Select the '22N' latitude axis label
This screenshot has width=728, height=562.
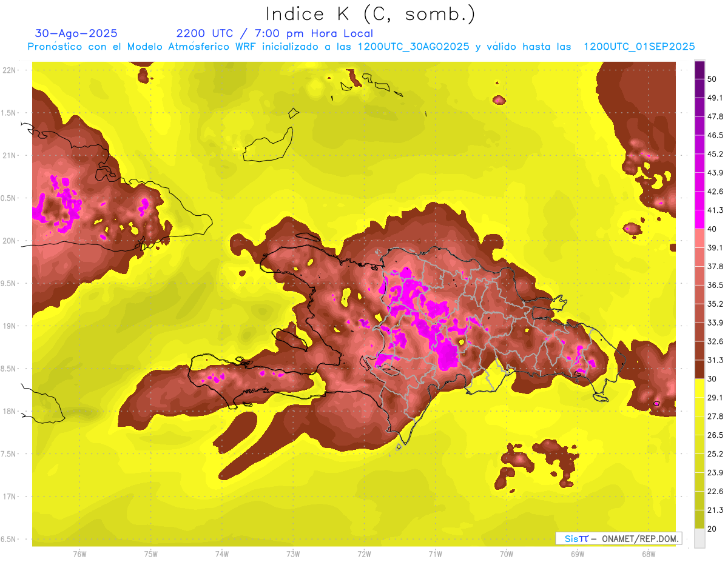10,70
